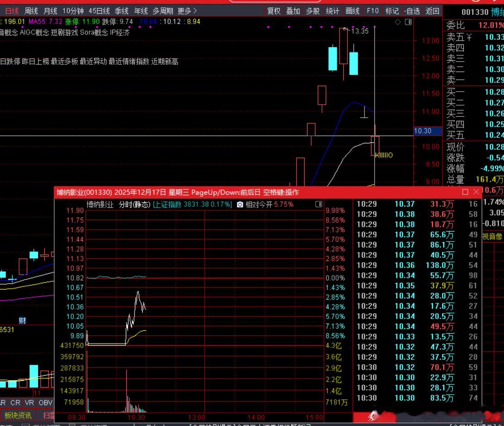
Task: Click the 现价 current price row
Action: [x=475, y=147]
